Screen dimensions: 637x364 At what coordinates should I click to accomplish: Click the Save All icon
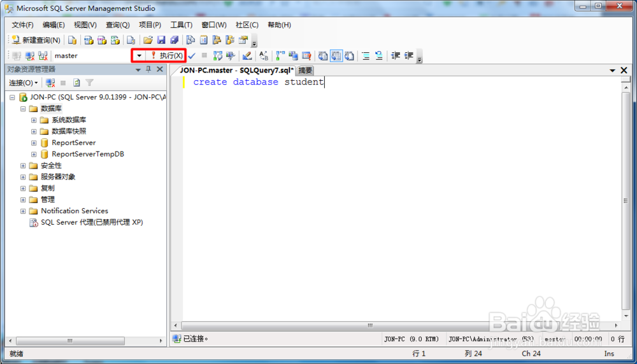click(x=175, y=39)
